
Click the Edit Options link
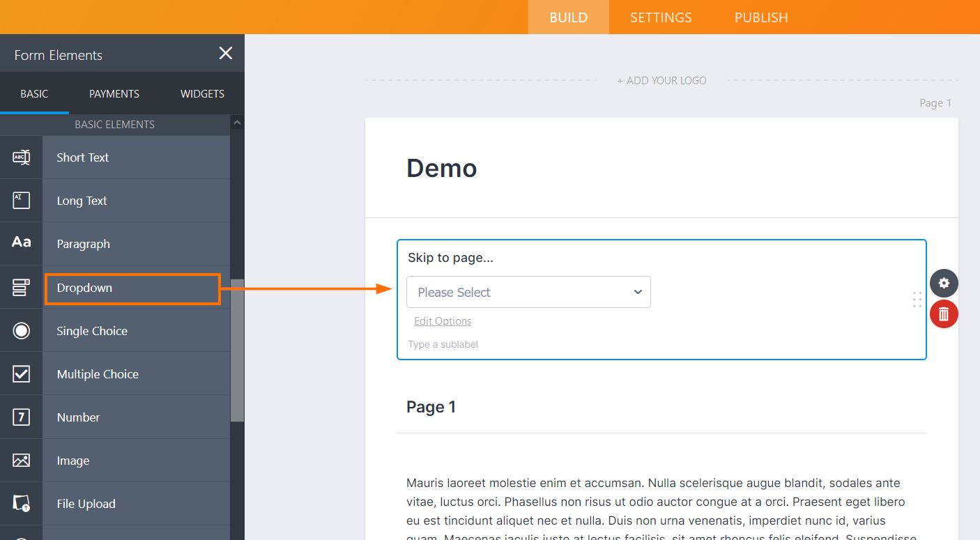pos(443,321)
